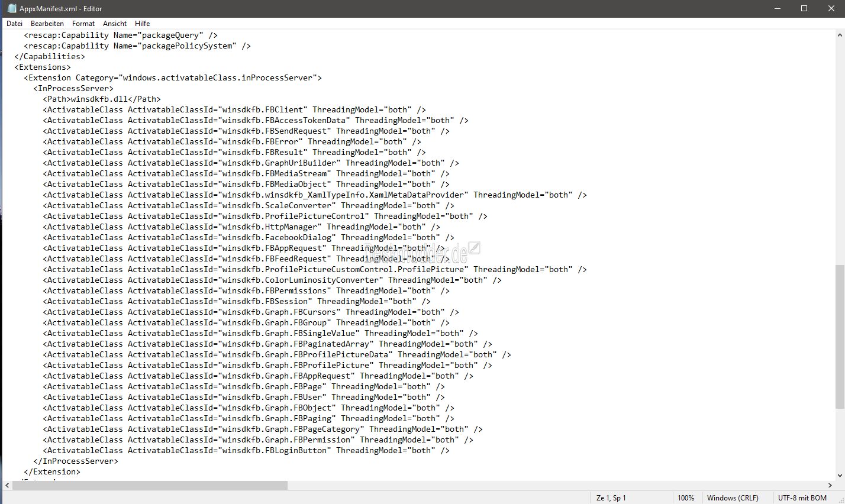Click the winsdkfb.ScaleConverter class line
Screen dimensions: 845x504
pos(249,205)
